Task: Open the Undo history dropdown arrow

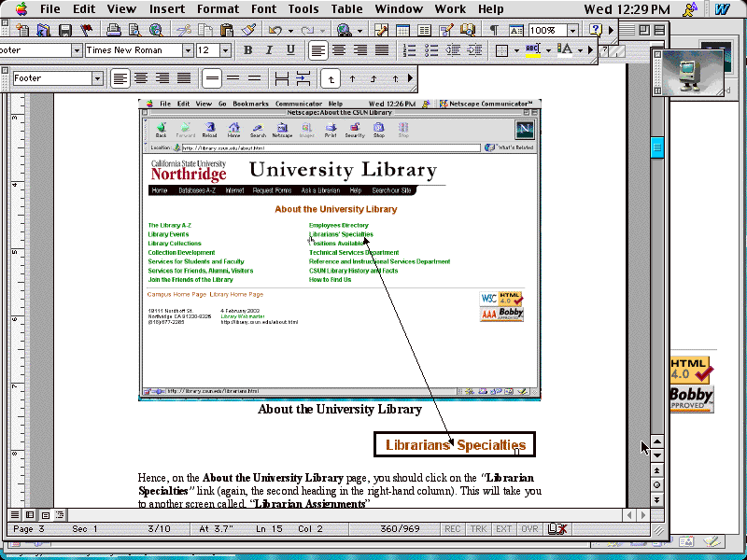Action: coord(290,31)
